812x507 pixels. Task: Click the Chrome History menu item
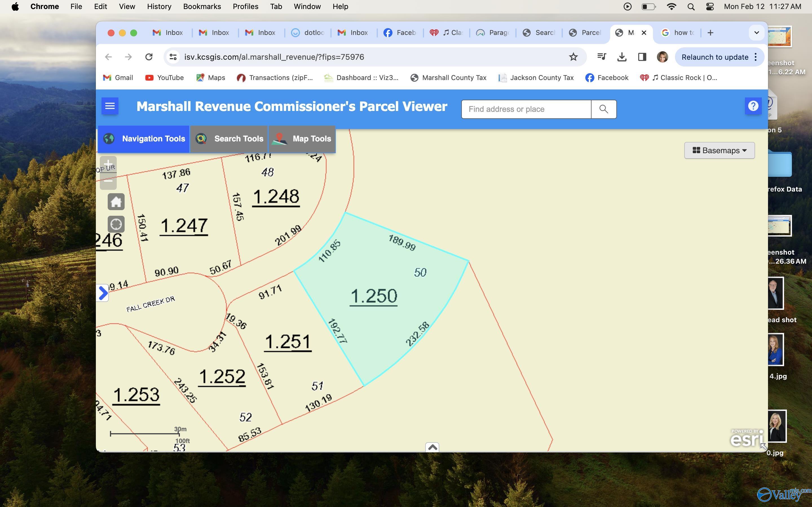coord(159,6)
